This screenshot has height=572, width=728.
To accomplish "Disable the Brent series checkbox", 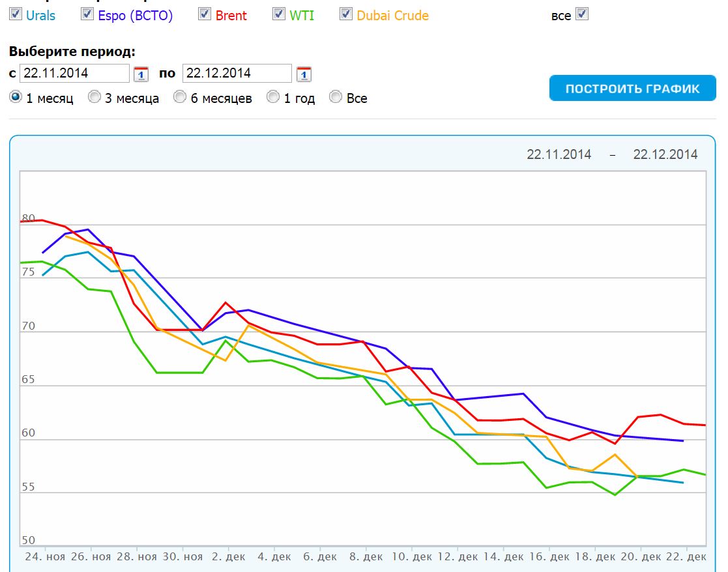I will pyautogui.click(x=205, y=14).
